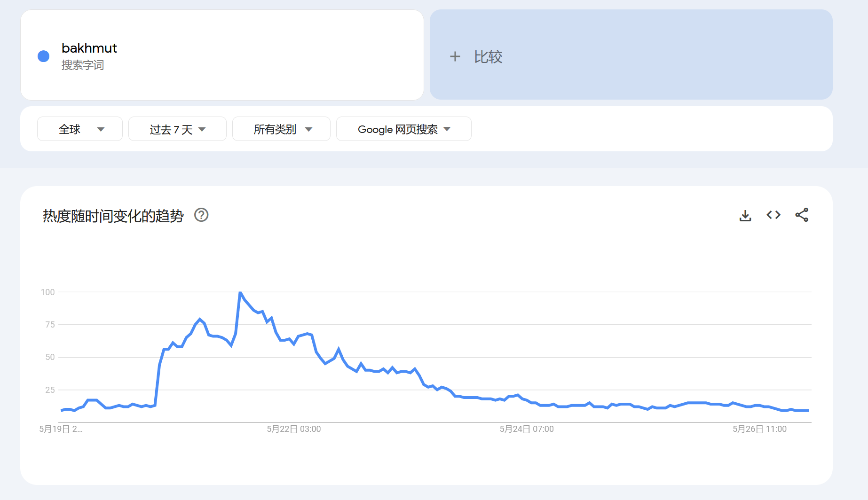Click the 搜索字词 subtitle under bakhmut
The height and width of the screenshot is (500, 868).
pyautogui.click(x=83, y=65)
